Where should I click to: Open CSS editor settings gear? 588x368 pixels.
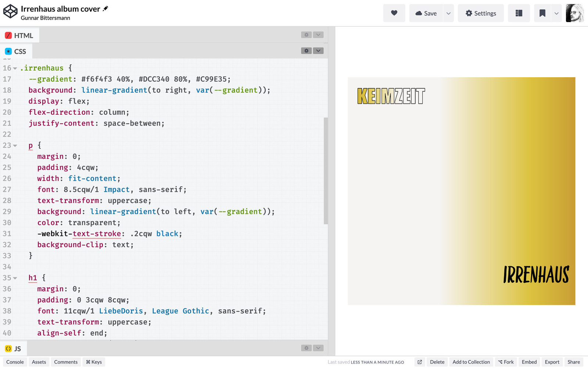[x=306, y=51]
